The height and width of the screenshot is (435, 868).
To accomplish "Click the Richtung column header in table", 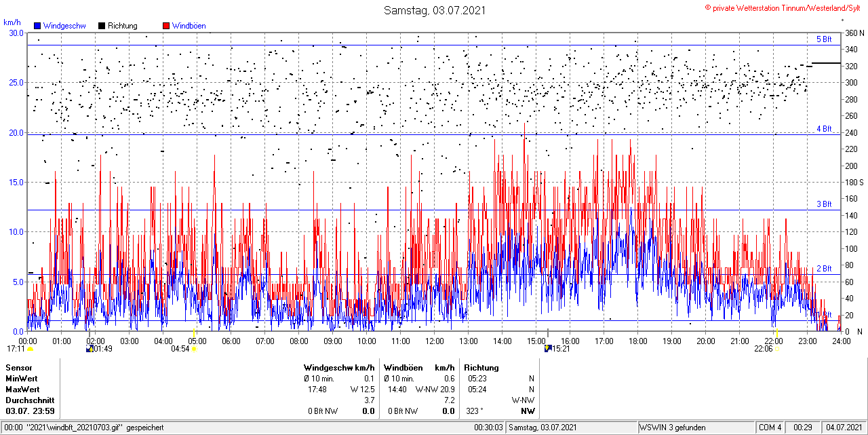I will [481, 368].
